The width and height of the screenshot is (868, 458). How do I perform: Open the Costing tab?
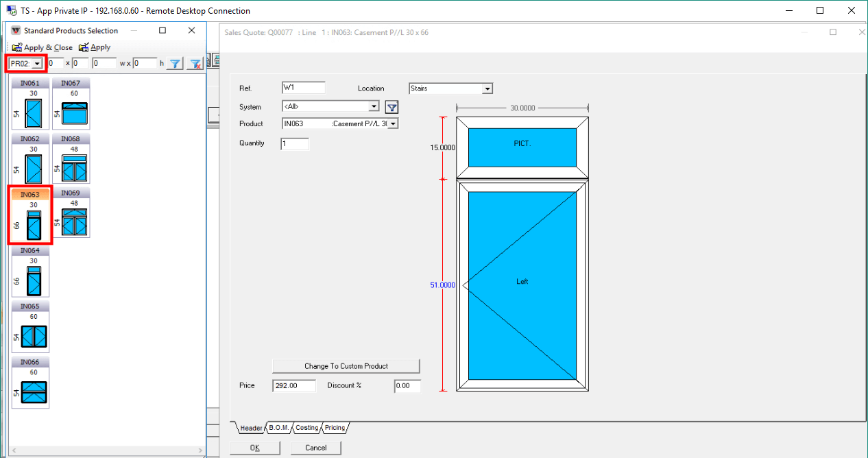[x=306, y=428]
